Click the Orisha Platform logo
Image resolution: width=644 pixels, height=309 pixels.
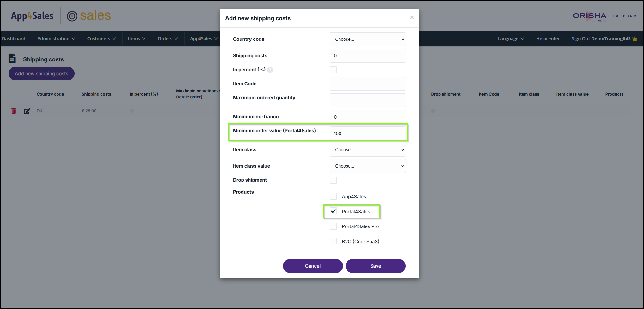605,16
